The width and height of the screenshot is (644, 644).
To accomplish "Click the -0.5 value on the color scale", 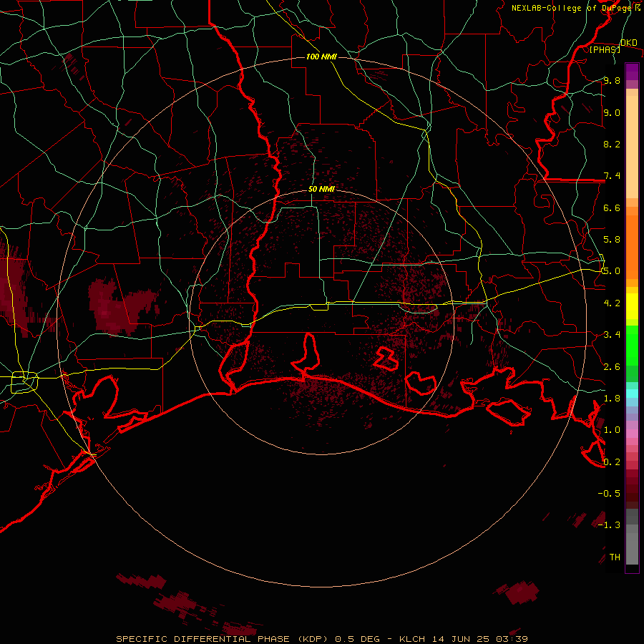I will (x=609, y=494).
